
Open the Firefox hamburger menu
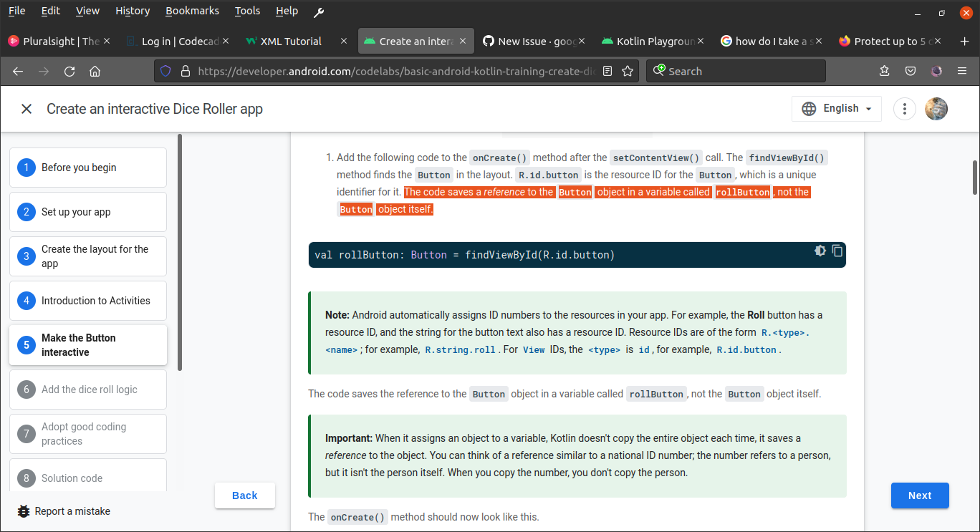(x=962, y=71)
